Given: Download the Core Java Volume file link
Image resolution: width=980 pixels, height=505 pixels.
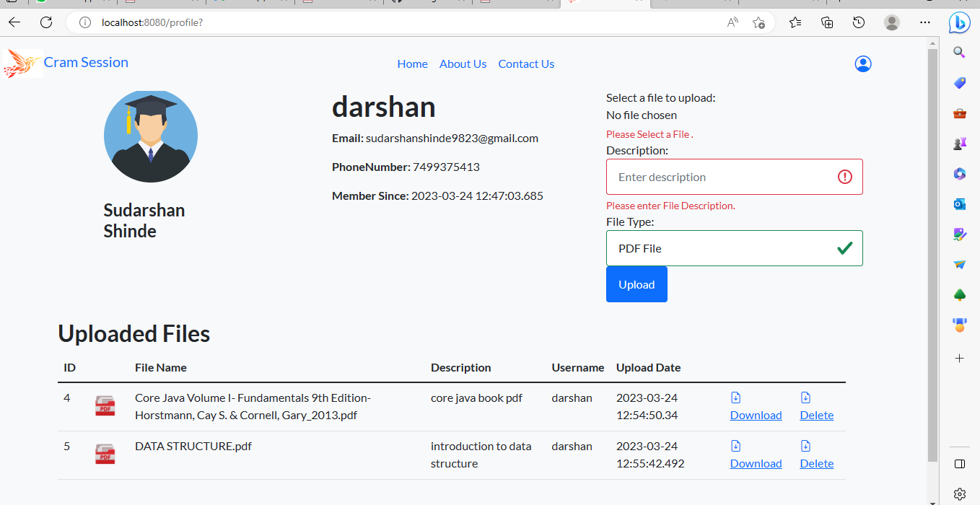Looking at the screenshot, I should click(x=756, y=416).
